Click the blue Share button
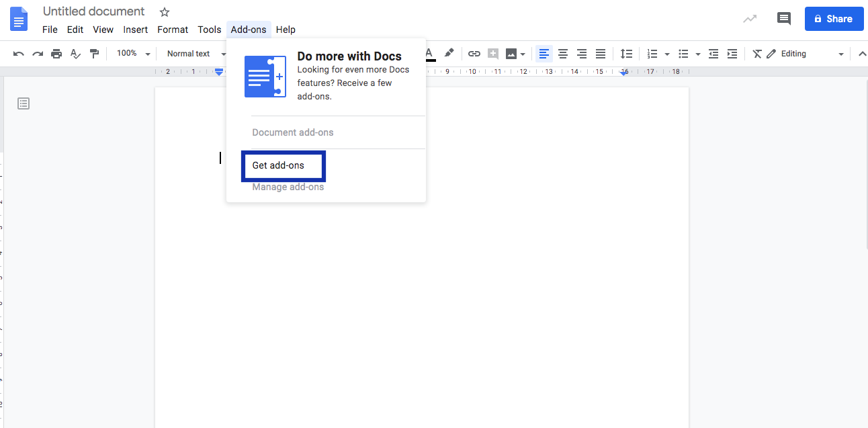The width and height of the screenshot is (868, 428). tap(834, 19)
